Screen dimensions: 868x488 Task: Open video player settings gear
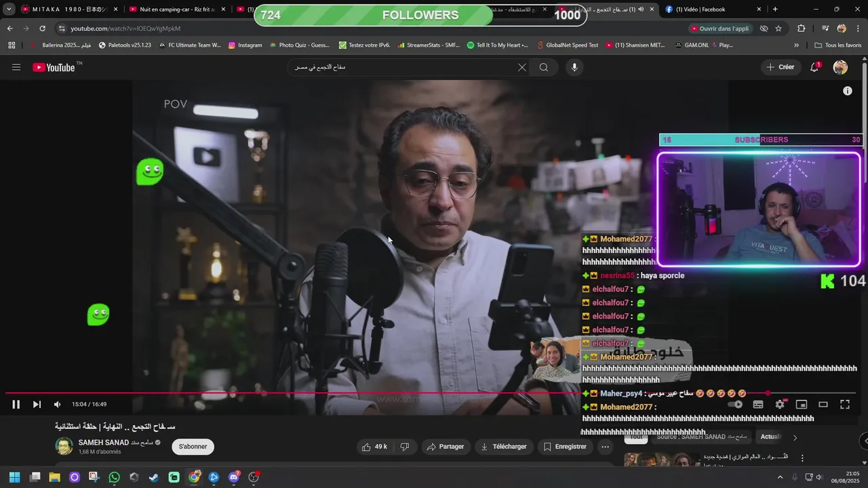click(780, 405)
